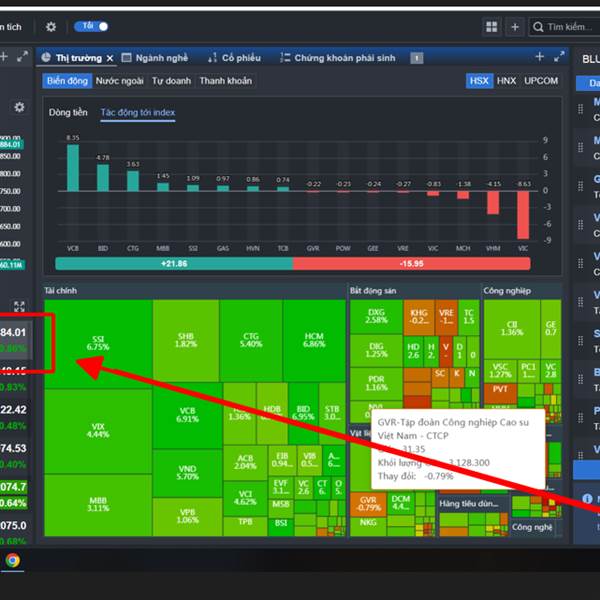Image resolution: width=600 pixels, height=600 pixels.
Task: Toggle the dark theme switch
Action: 91,26
